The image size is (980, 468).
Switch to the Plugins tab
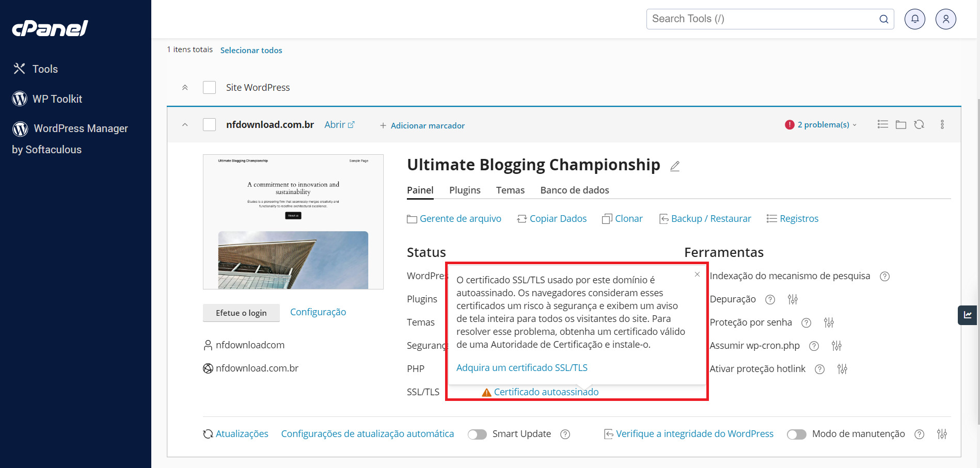pos(465,190)
